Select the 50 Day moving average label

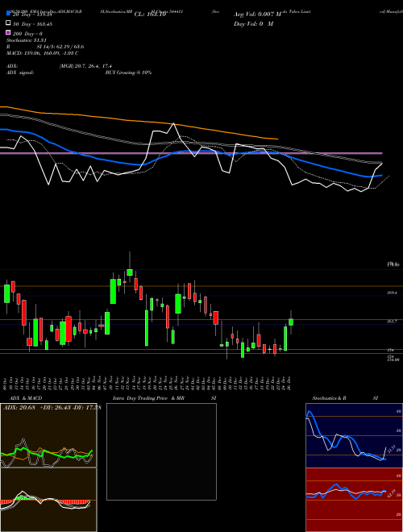[x=32, y=24]
